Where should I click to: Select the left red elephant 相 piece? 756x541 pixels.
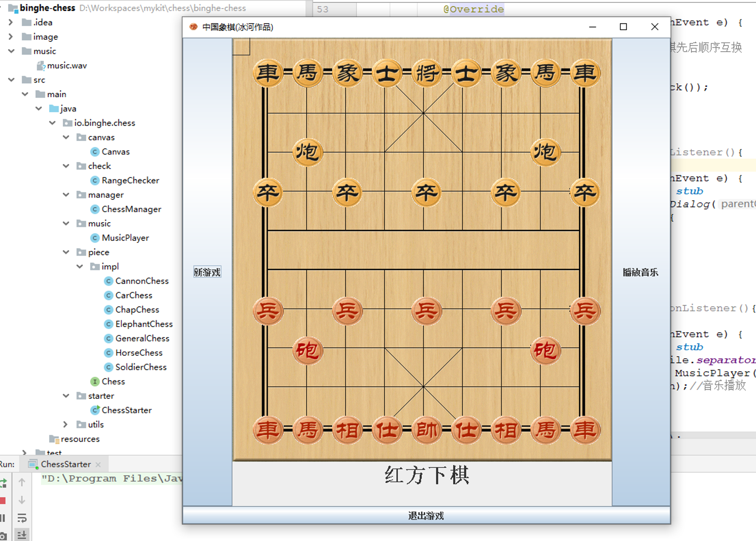tap(347, 430)
